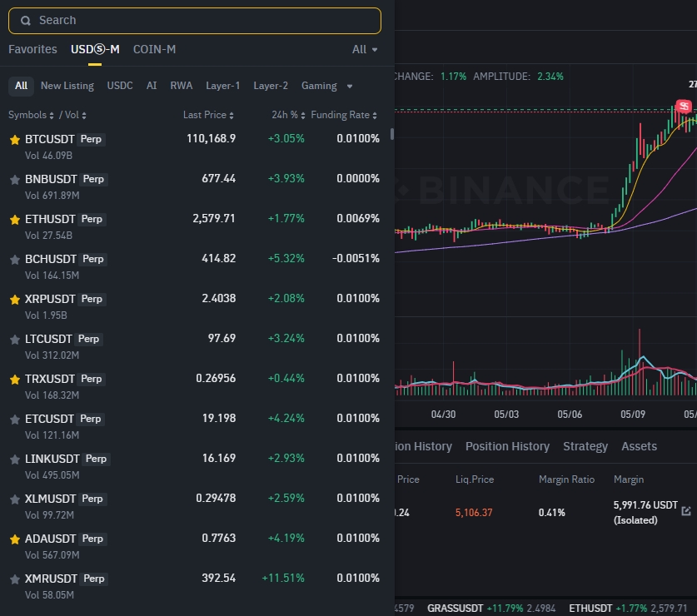Viewport: 697px width, 616px height.
Task: Sort by 24h % column
Action: click(x=288, y=115)
